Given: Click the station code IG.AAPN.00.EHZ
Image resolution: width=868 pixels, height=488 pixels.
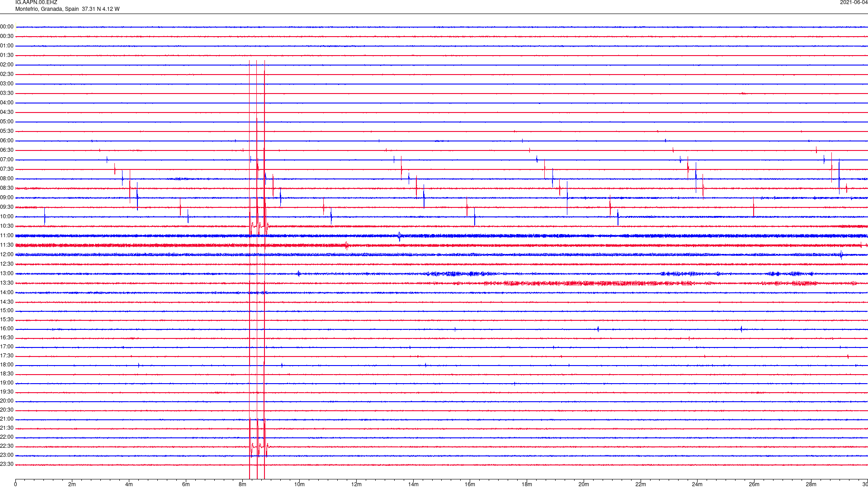Looking at the screenshot, I should pyautogui.click(x=36, y=2).
